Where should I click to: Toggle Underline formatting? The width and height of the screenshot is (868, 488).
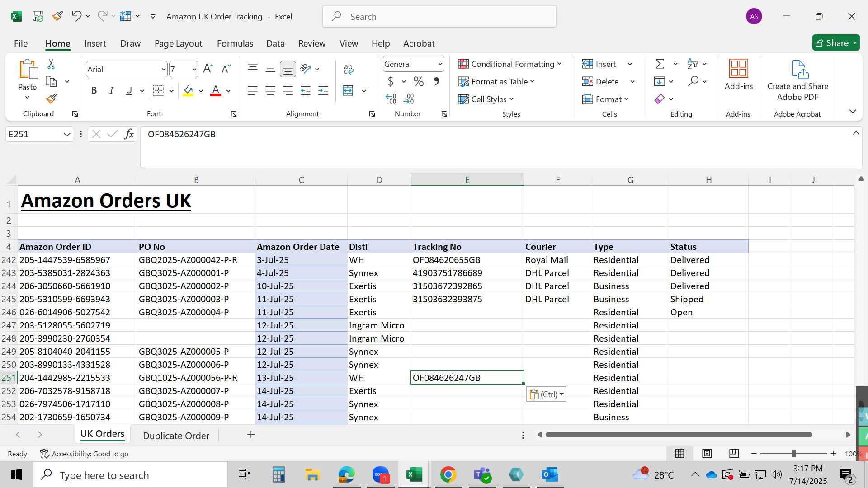[129, 90]
